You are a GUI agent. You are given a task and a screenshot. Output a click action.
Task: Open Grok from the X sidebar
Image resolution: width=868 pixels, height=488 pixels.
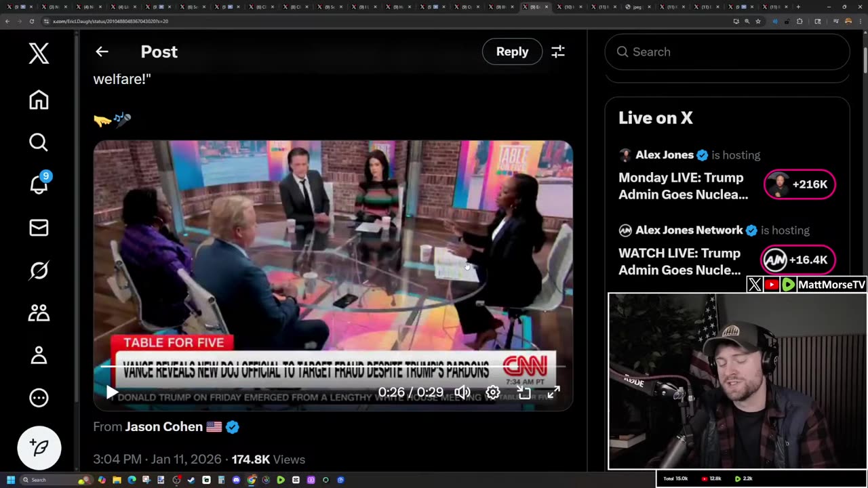click(39, 270)
